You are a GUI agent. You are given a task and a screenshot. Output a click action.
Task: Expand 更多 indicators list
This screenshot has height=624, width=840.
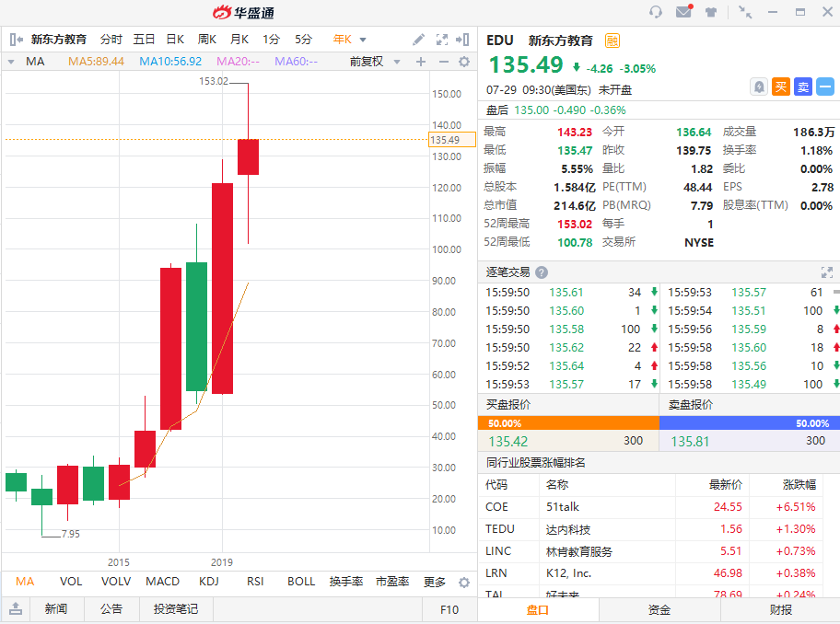[435, 582]
